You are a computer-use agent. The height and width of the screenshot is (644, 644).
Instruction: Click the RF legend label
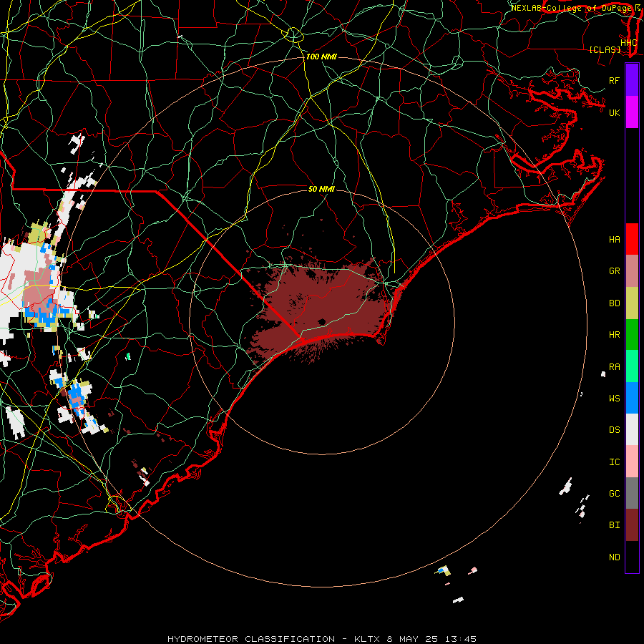coord(614,80)
